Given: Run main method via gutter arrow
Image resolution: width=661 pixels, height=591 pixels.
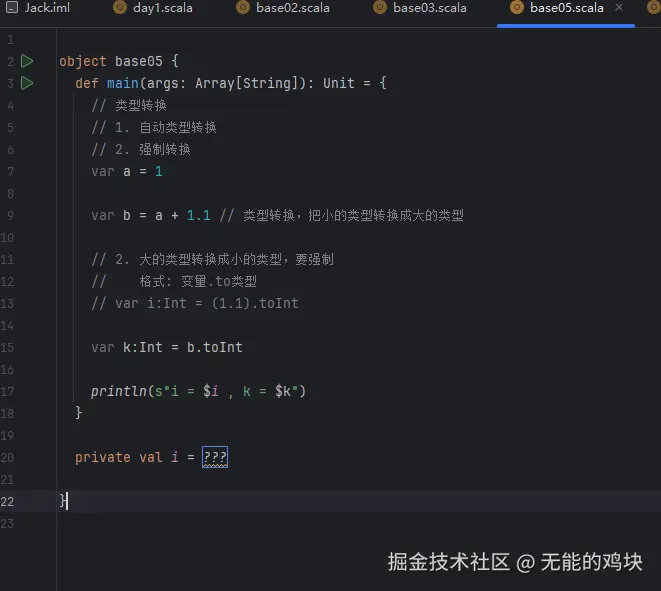Looking at the screenshot, I should click(27, 83).
